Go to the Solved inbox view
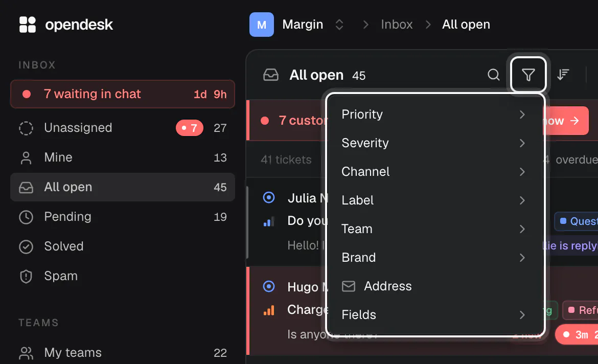The height and width of the screenshot is (364, 598). (123, 247)
